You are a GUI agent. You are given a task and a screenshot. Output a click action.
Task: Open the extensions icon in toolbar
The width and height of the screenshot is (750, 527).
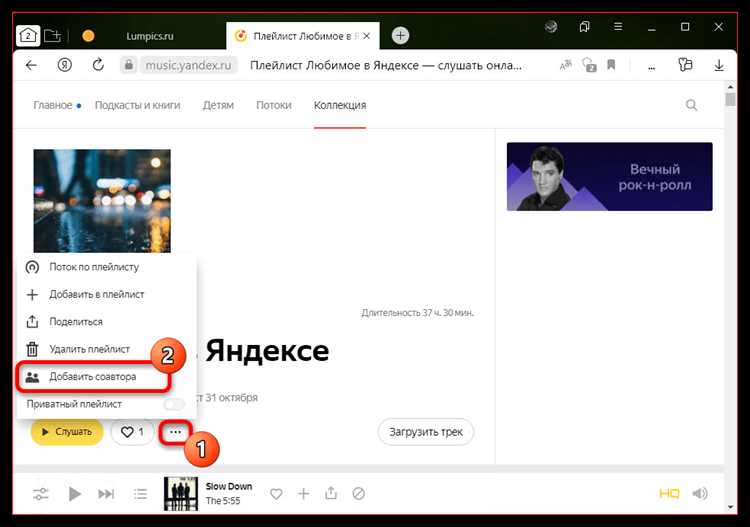[x=685, y=65]
